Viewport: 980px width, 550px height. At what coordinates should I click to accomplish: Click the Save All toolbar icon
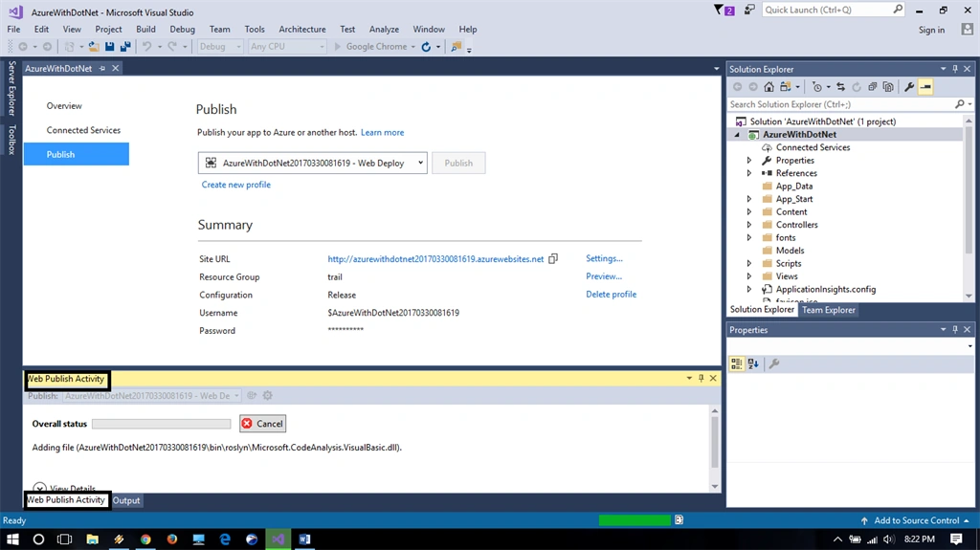pyautogui.click(x=125, y=46)
